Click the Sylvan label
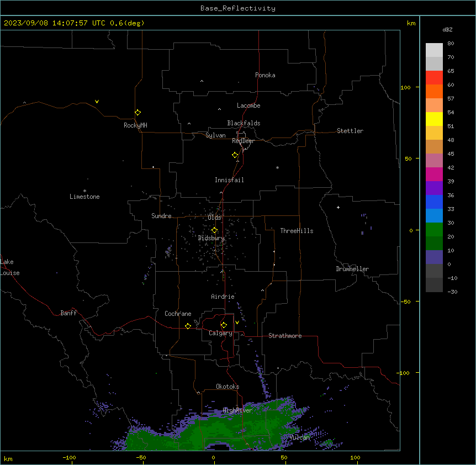The image size is (476, 465). click(x=215, y=135)
